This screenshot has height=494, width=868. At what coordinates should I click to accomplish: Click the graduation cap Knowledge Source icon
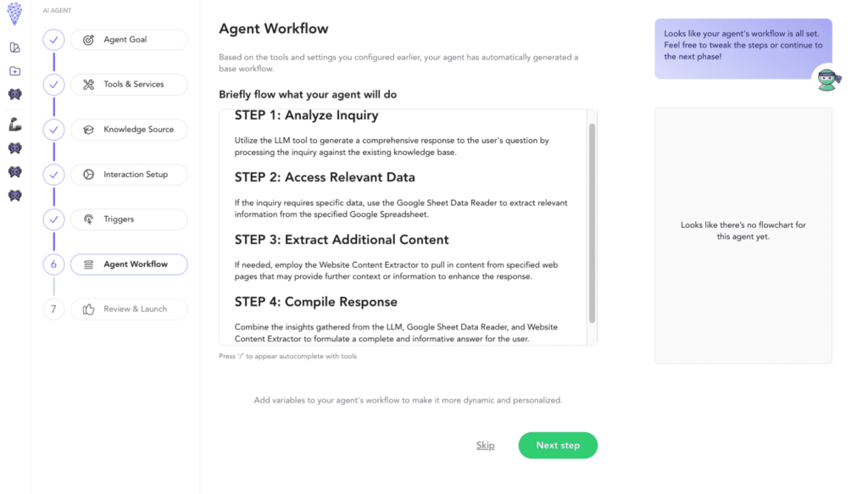click(87, 129)
